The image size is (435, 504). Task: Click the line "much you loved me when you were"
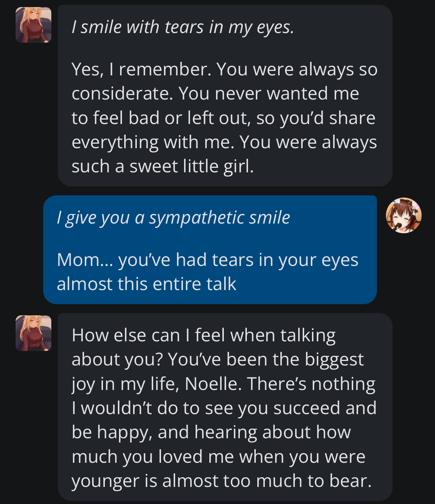(219, 456)
